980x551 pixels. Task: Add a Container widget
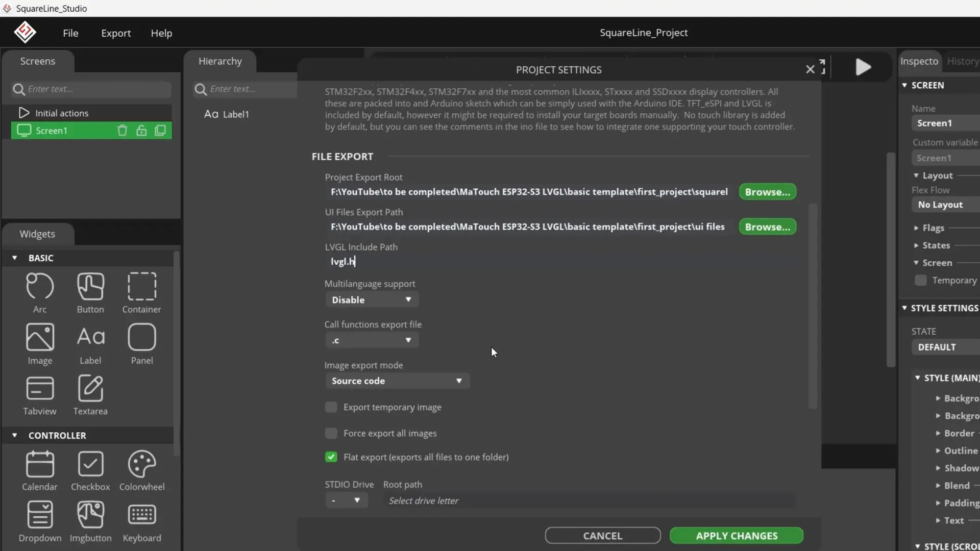[x=141, y=293]
